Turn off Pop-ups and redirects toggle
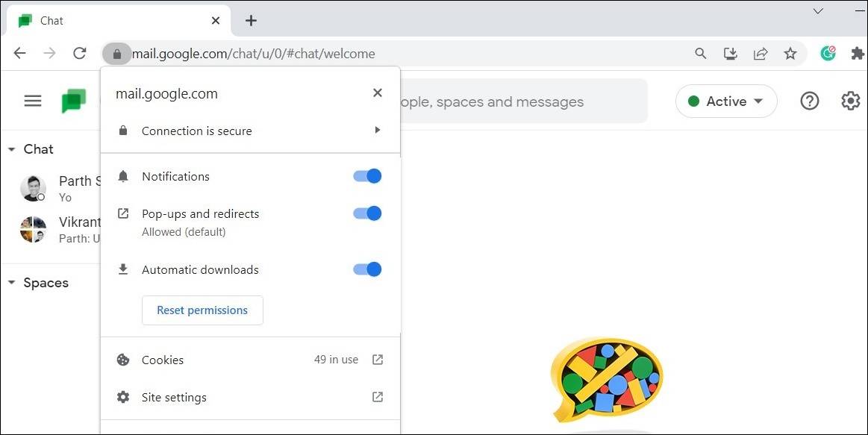This screenshot has width=868, height=435. point(367,213)
